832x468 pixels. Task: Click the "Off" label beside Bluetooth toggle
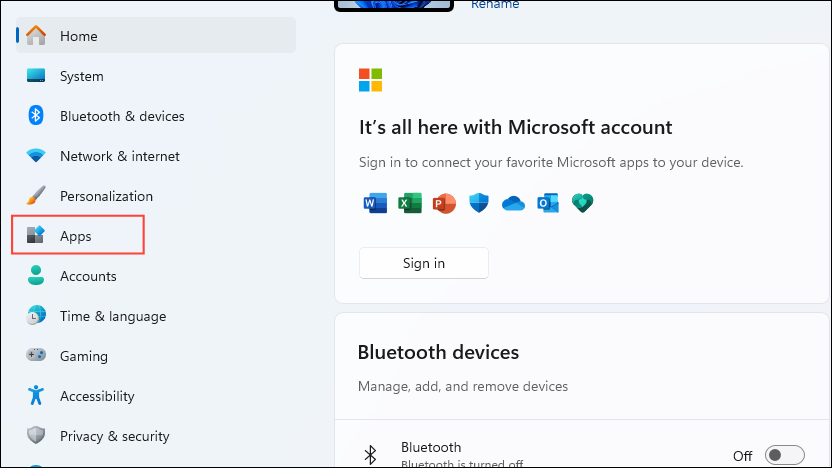[x=742, y=456]
